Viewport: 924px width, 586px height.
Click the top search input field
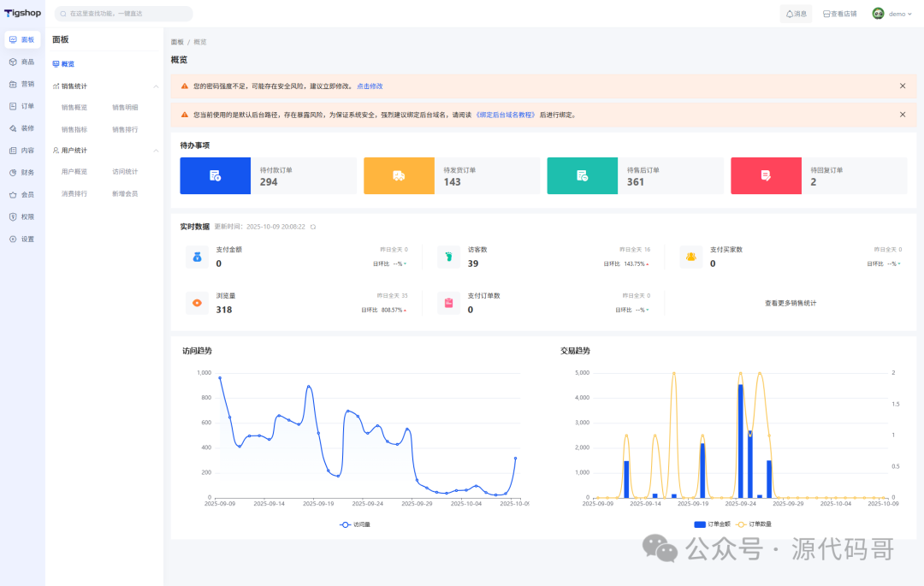coord(124,14)
